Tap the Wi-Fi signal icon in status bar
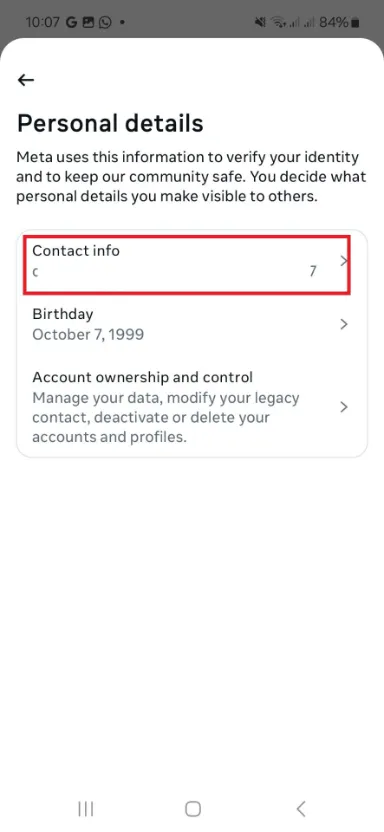This screenshot has width=384, height=832. click(276, 22)
